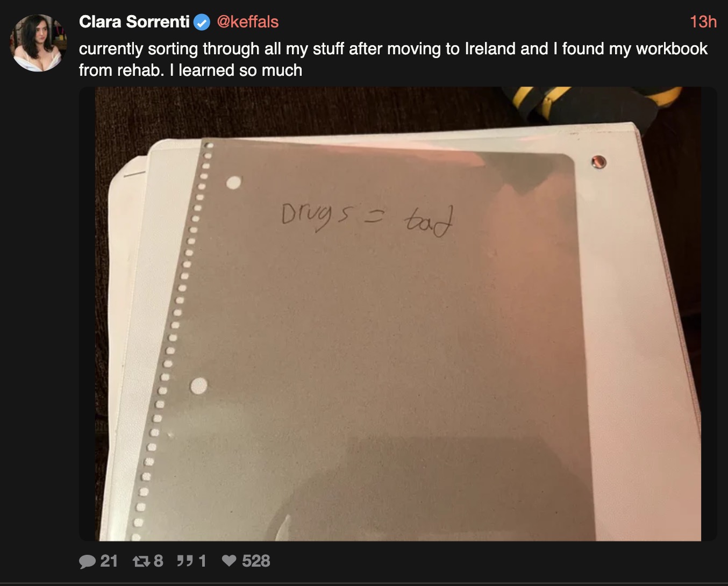Click the metal rivet on the notebook cover
This screenshot has height=586, width=728.
598,161
